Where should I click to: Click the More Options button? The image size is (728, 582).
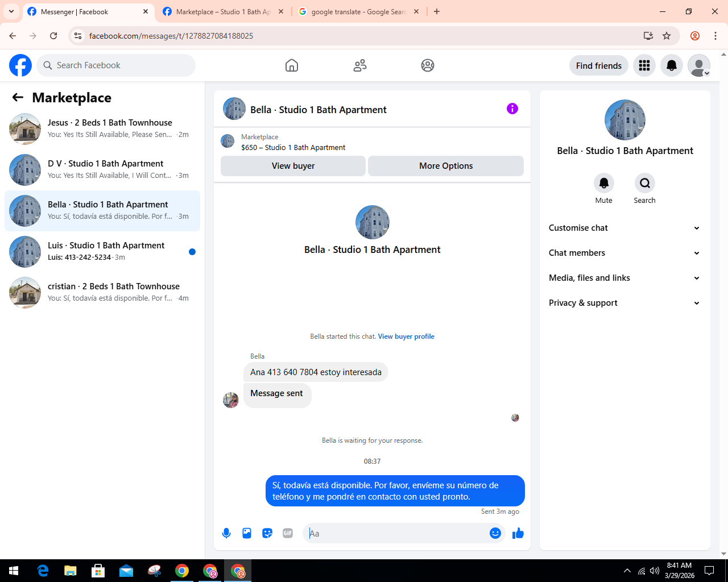[446, 166]
